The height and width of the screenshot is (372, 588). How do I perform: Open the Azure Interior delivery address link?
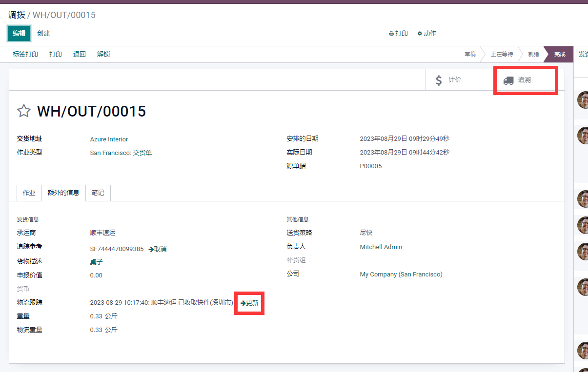click(109, 139)
